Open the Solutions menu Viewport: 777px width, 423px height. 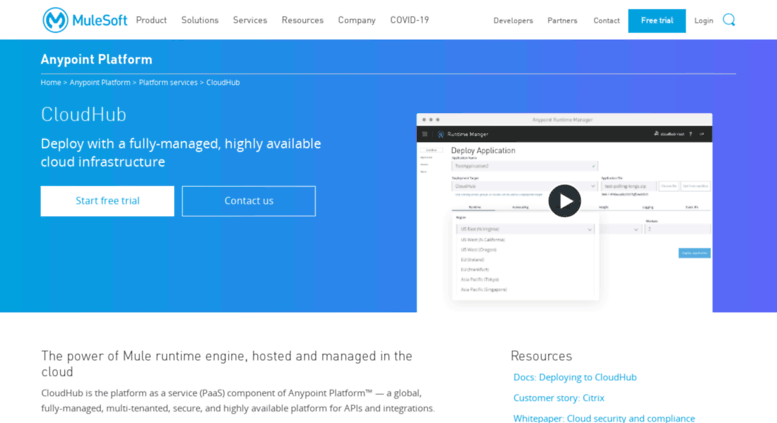point(200,20)
